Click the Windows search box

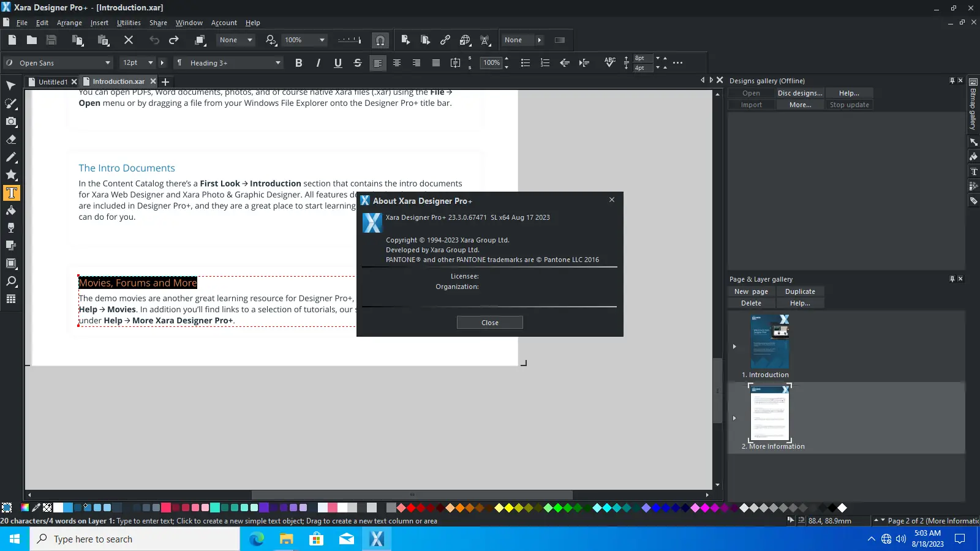(135, 539)
